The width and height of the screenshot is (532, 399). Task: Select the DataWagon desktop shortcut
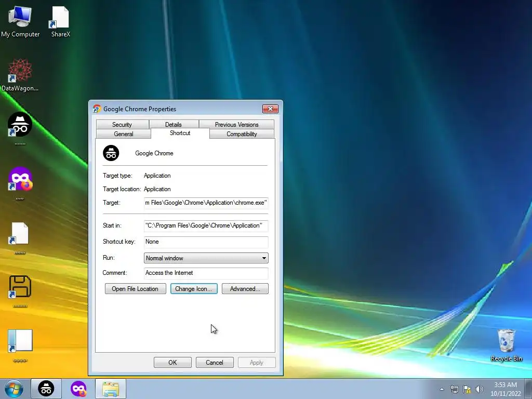click(x=20, y=75)
